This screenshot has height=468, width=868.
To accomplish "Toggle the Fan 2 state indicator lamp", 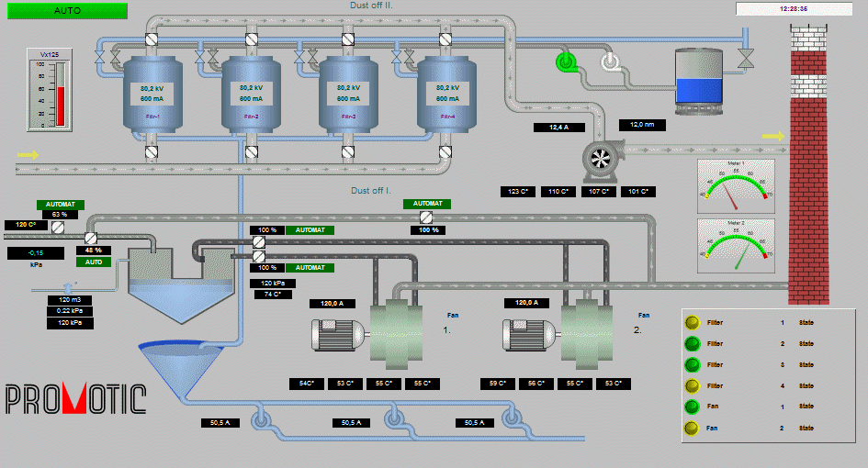I will (692, 429).
